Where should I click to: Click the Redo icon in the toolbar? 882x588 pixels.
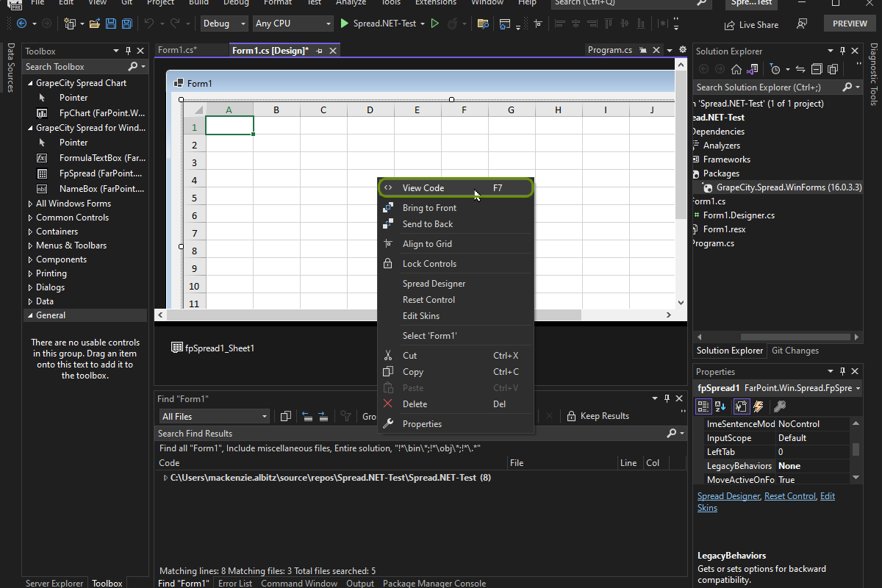[x=175, y=24]
